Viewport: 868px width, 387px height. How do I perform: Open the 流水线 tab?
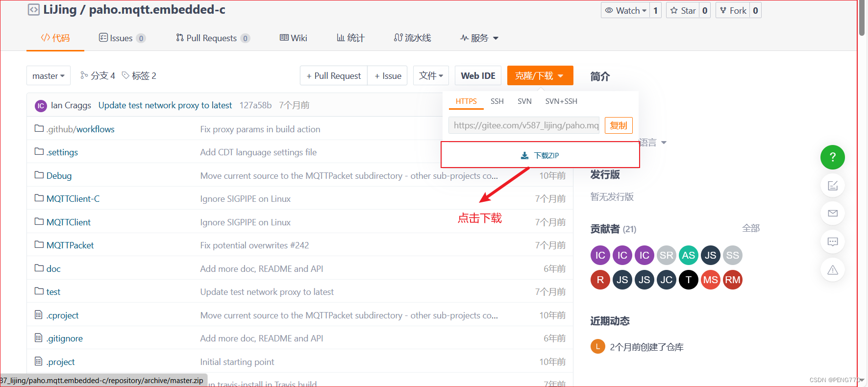(x=412, y=38)
